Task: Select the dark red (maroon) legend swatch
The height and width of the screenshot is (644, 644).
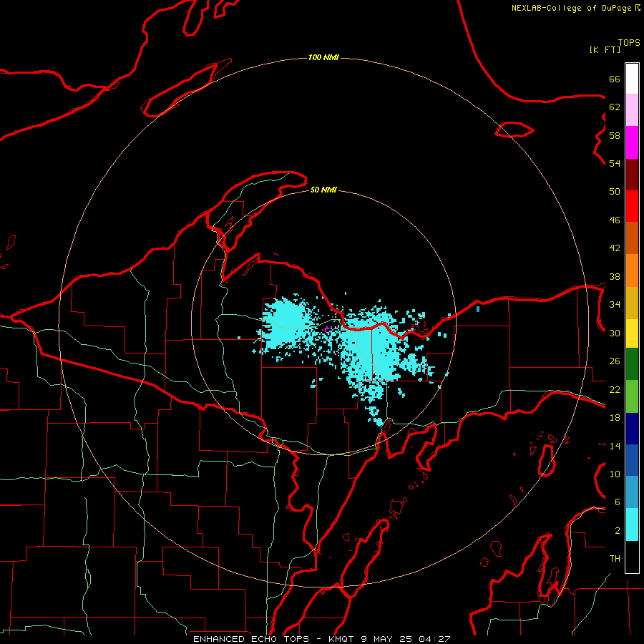Action: click(632, 175)
